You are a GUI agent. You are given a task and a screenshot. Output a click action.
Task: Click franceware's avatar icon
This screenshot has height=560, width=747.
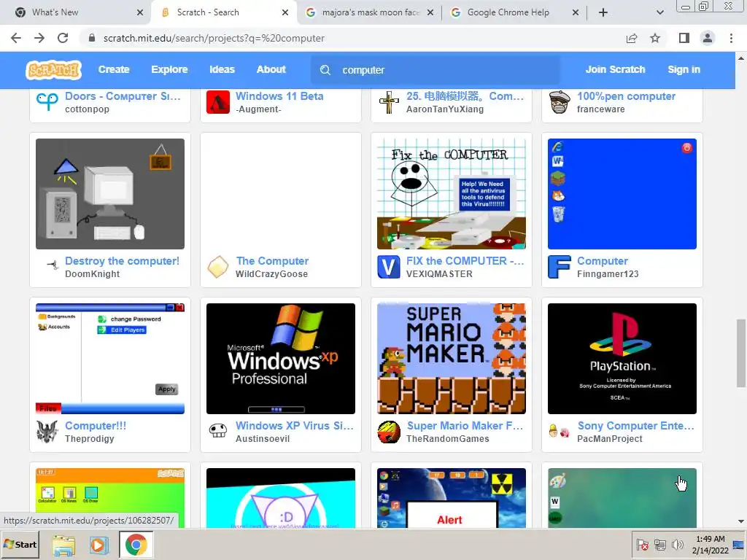point(560,102)
